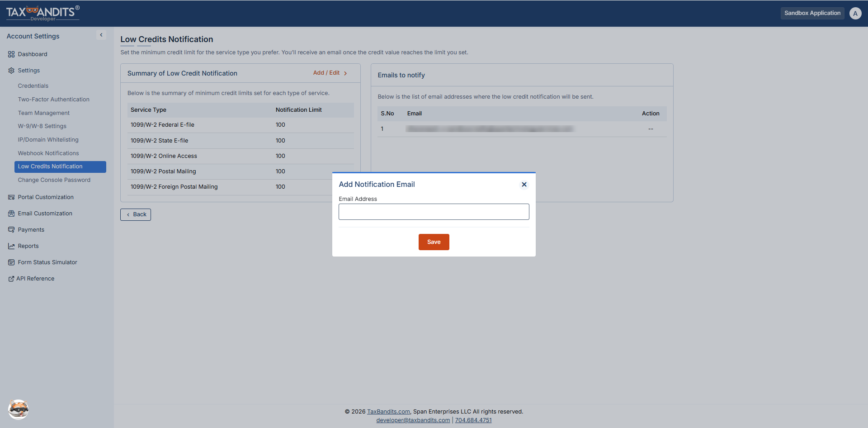868x428 pixels.
Task: Click the Action column header
Action: (651, 114)
